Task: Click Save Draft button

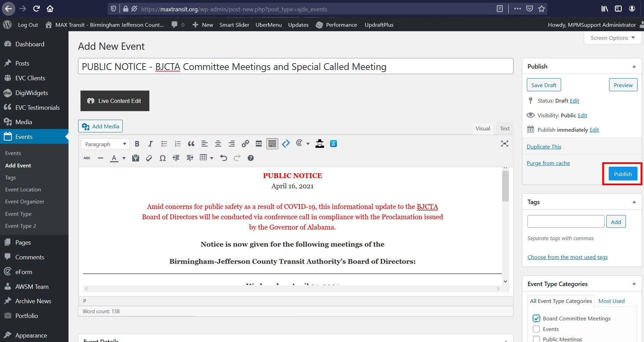Action: 544,85
